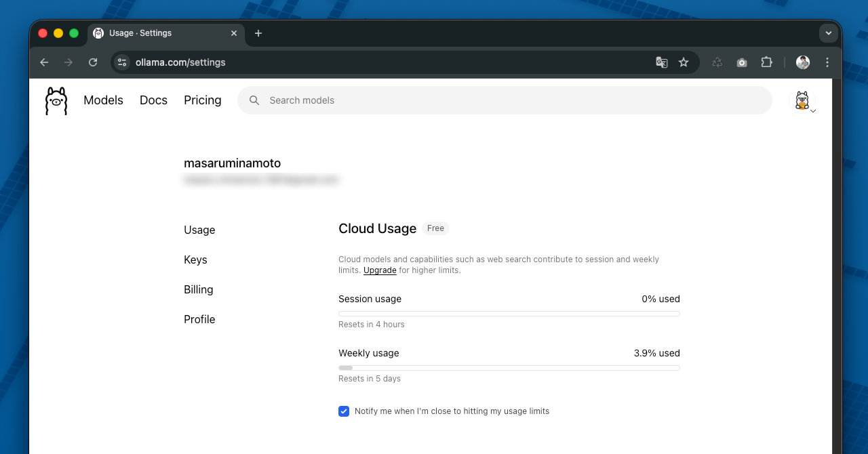Open the Extensions puzzle icon
868x454 pixels.
[766, 62]
